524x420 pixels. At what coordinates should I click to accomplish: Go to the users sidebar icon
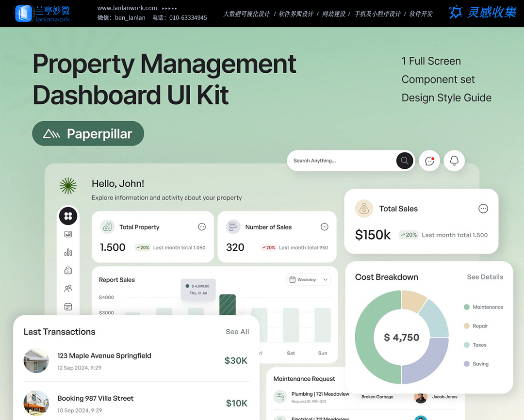(x=68, y=289)
